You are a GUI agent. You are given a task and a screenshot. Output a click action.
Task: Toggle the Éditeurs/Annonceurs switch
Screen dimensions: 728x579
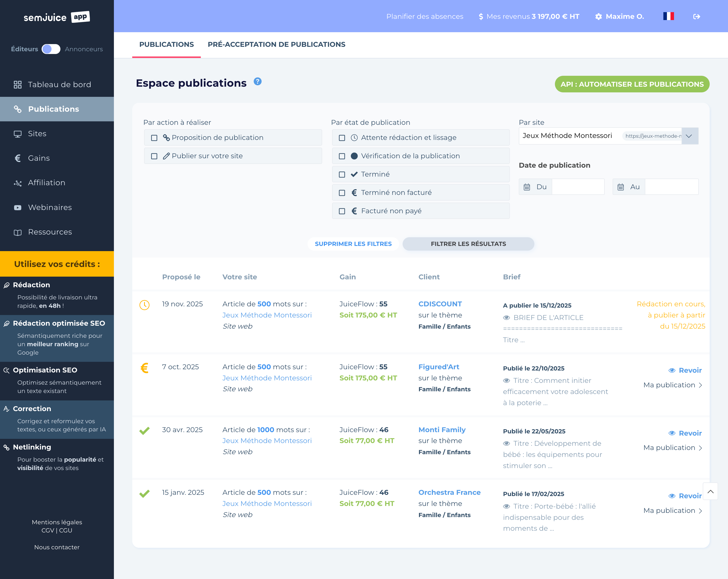pos(51,49)
